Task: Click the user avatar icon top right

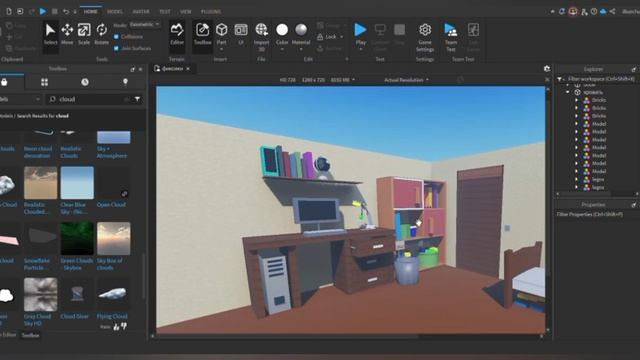Action: coord(573,11)
